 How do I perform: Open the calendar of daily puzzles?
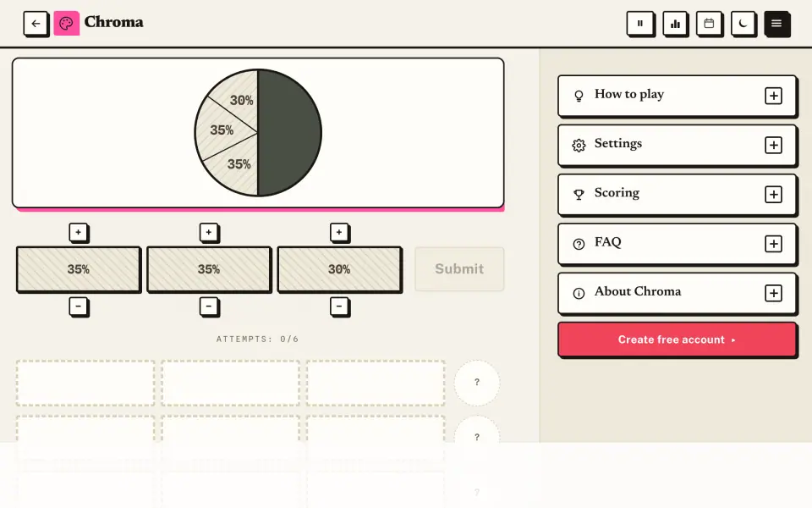(x=709, y=24)
